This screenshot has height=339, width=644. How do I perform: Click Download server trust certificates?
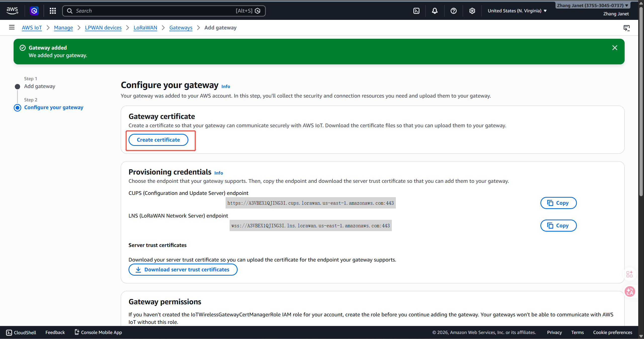(x=183, y=270)
